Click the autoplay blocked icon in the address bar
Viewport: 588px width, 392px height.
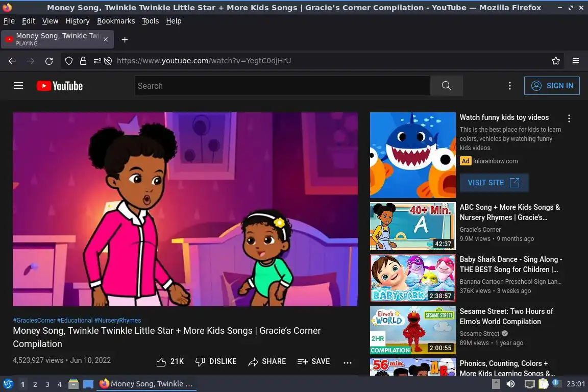(x=108, y=61)
